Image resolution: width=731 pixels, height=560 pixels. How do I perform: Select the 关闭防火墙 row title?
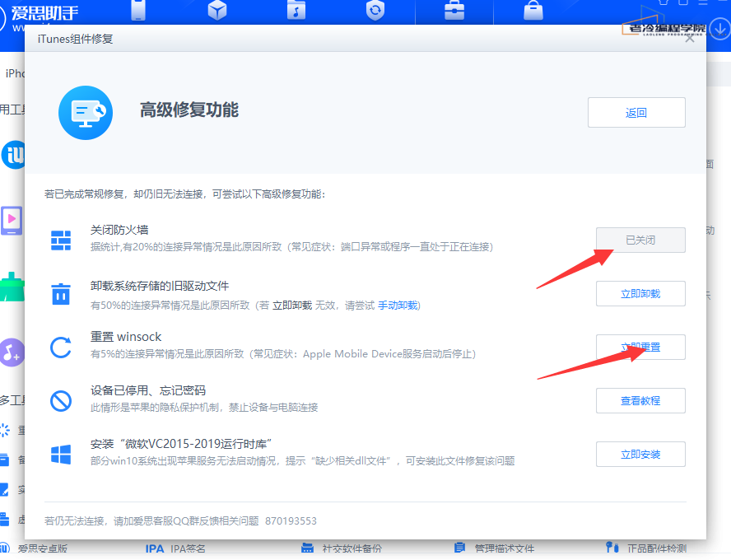119,230
